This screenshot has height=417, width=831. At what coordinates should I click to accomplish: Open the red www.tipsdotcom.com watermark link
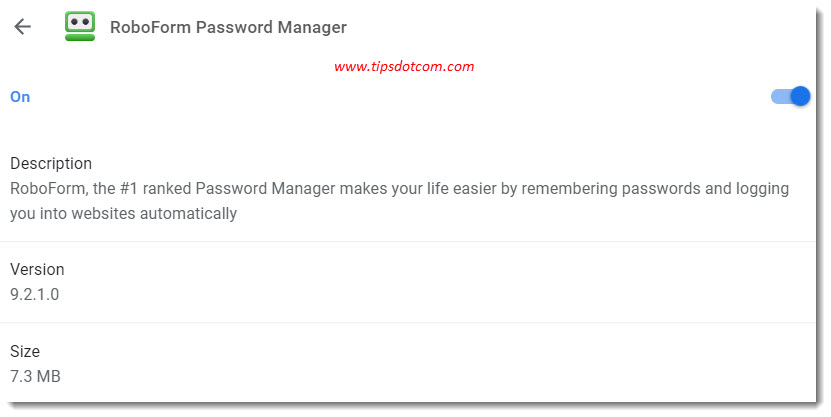click(x=404, y=67)
